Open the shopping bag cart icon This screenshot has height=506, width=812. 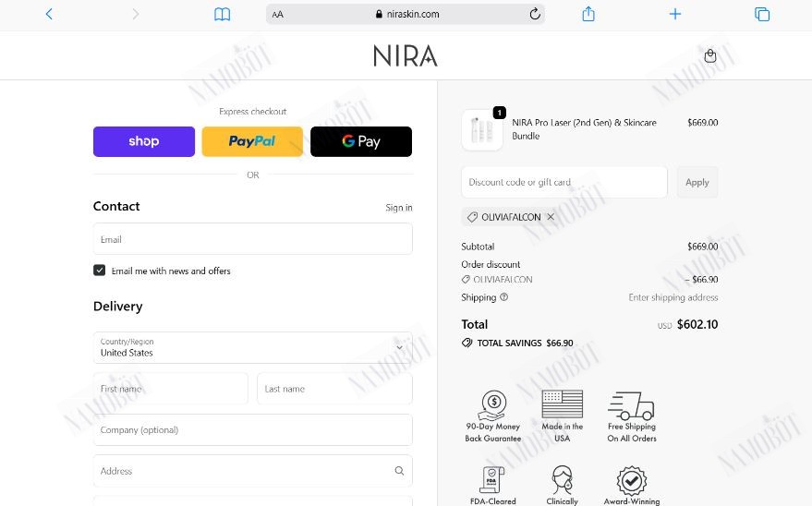(x=710, y=55)
